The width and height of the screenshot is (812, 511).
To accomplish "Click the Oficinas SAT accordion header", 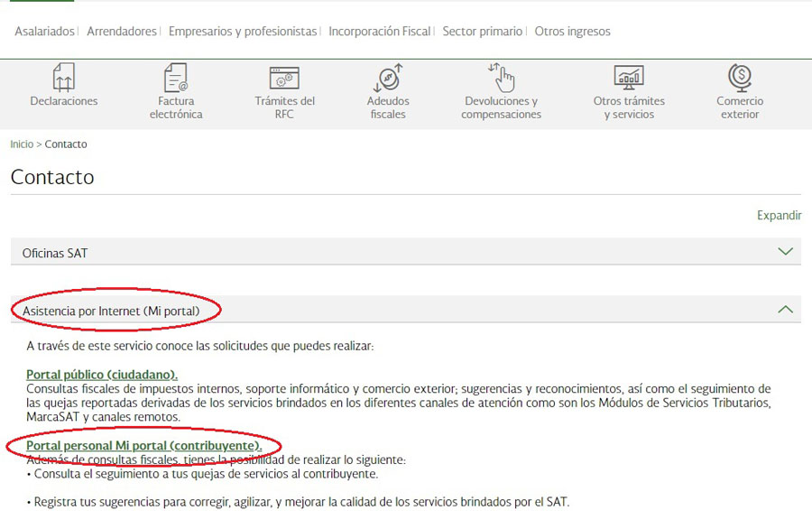I will pos(406,252).
